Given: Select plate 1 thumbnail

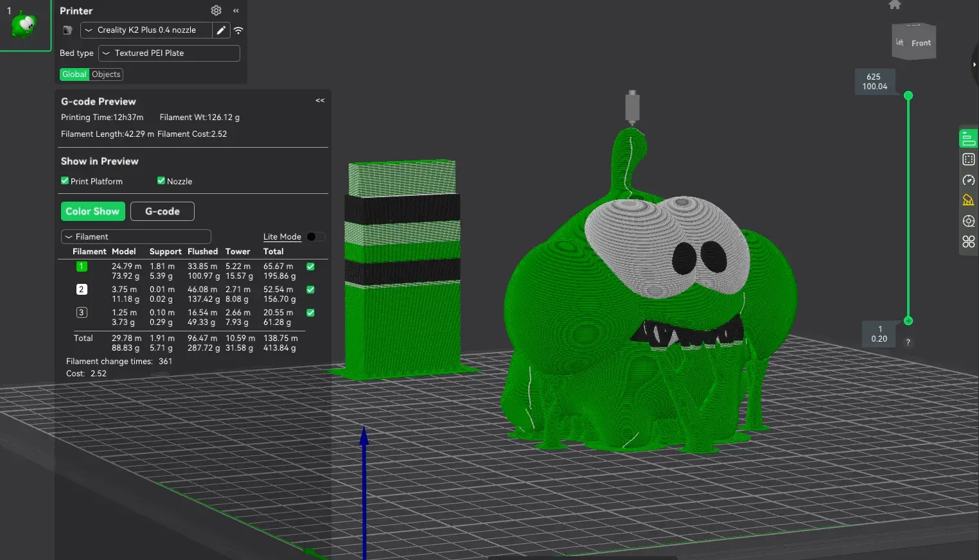Looking at the screenshot, I should coord(25,25).
